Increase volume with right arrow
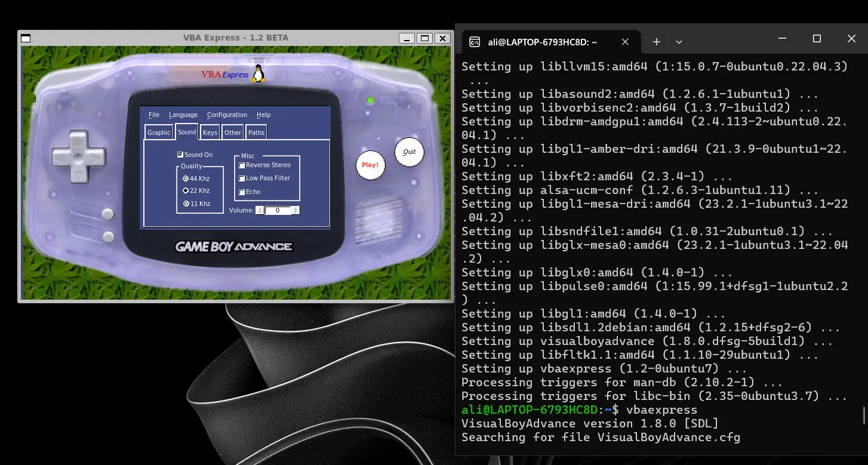This screenshot has width=868, height=465. pos(296,210)
